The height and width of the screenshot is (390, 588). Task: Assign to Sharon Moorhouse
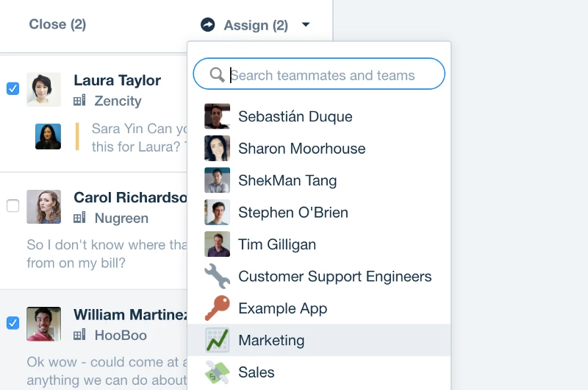click(301, 149)
